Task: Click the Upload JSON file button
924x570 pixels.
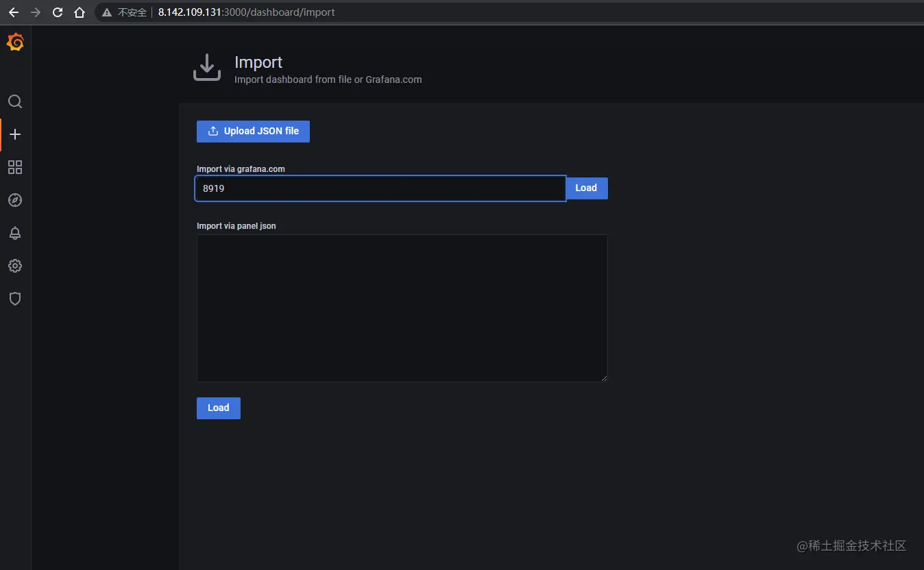Action: pos(253,131)
